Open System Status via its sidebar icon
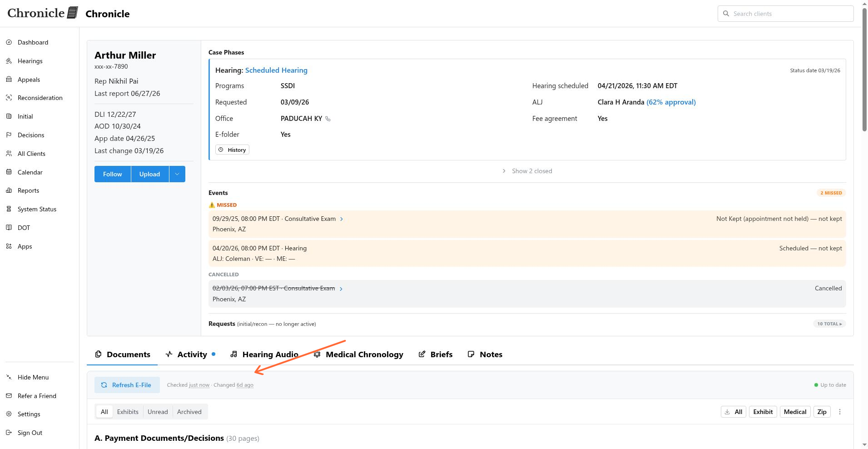Viewport: 868px width, 449px height. (x=9, y=209)
